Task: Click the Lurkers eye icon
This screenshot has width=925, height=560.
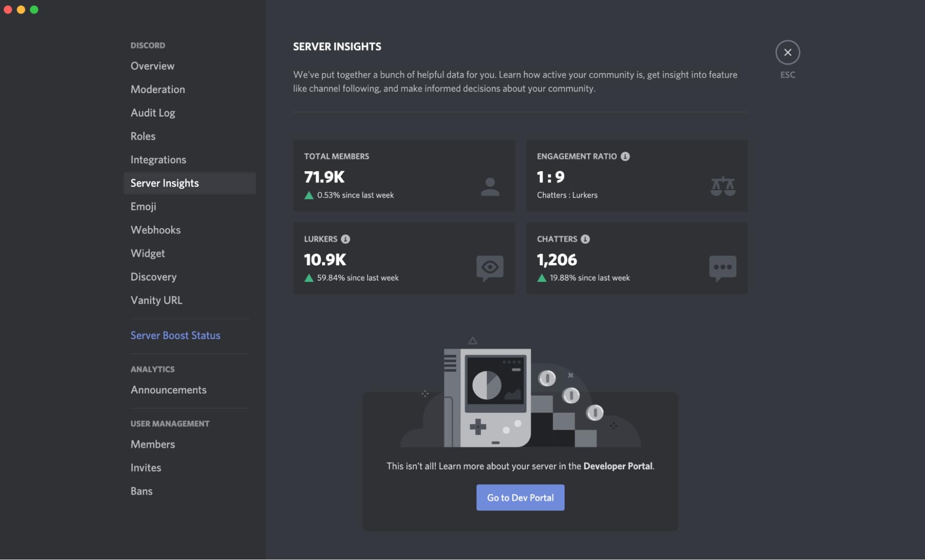Action: 490,267
